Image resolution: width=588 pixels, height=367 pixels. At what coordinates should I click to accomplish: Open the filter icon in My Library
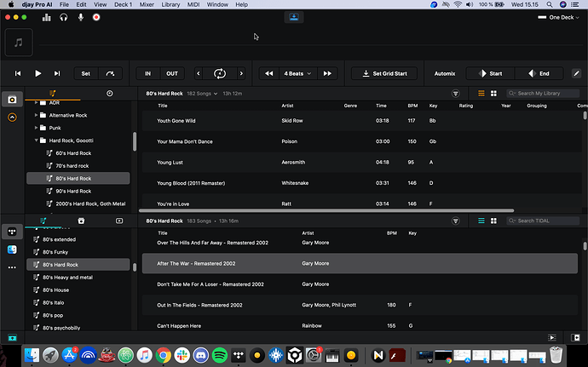[x=456, y=94]
